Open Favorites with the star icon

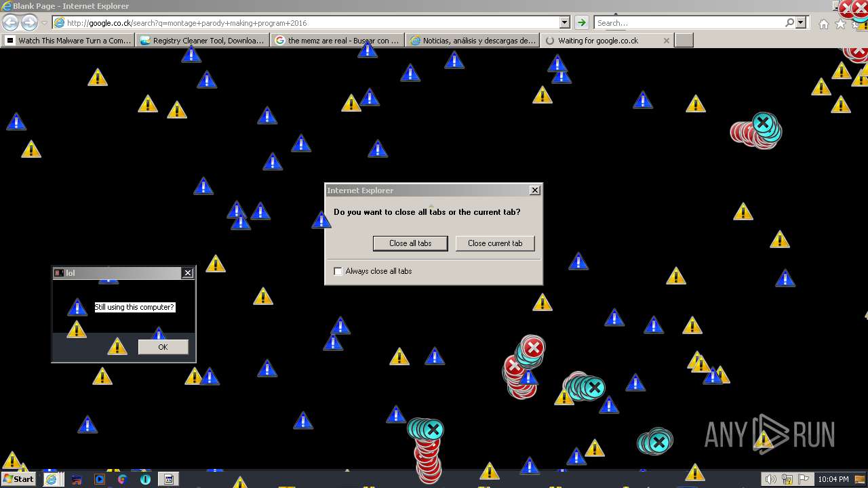pyautogui.click(x=841, y=24)
